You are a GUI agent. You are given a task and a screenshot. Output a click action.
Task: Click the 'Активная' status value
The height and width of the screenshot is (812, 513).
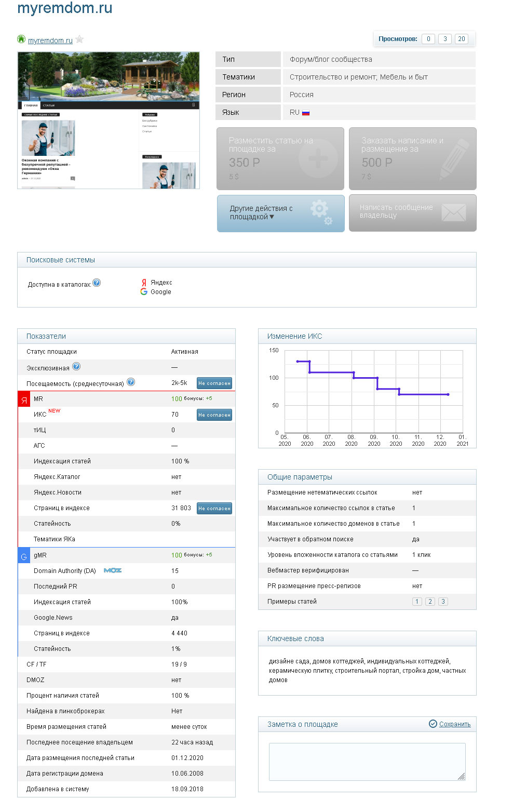pyautogui.click(x=185, y=352)
